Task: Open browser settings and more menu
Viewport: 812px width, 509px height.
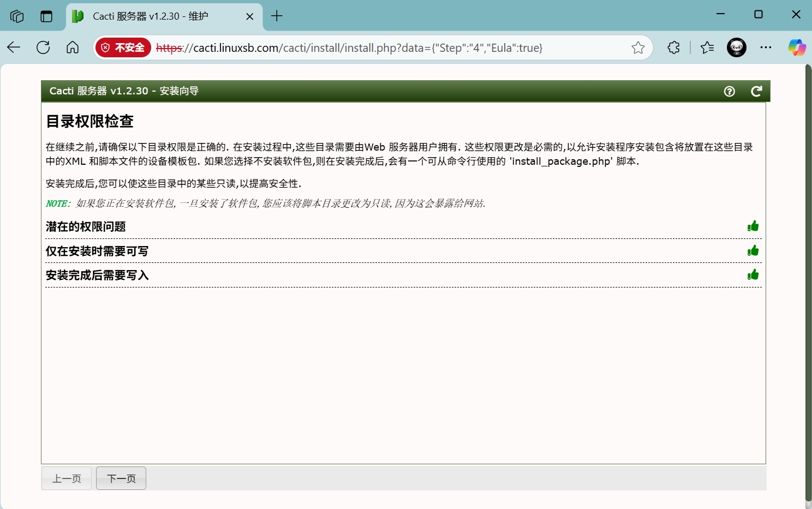Action: (766, 48)
